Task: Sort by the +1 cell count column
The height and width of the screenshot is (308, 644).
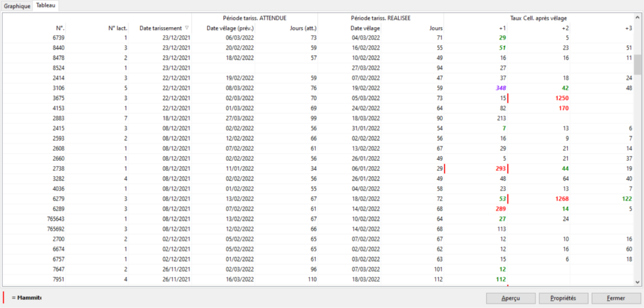Action: pyautogui.click(x=502, y=28)
